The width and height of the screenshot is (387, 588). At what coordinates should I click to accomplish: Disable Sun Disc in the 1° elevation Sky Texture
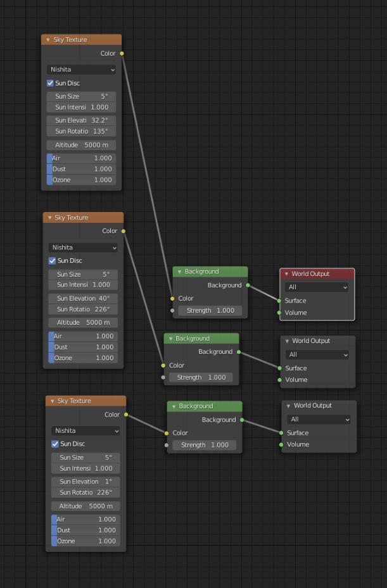tap(55, 444)
